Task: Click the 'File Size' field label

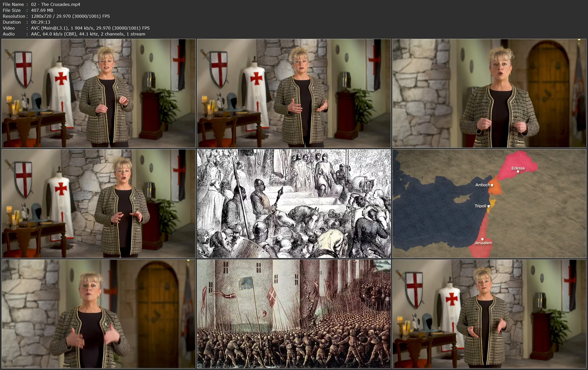Action: [12, 10]
